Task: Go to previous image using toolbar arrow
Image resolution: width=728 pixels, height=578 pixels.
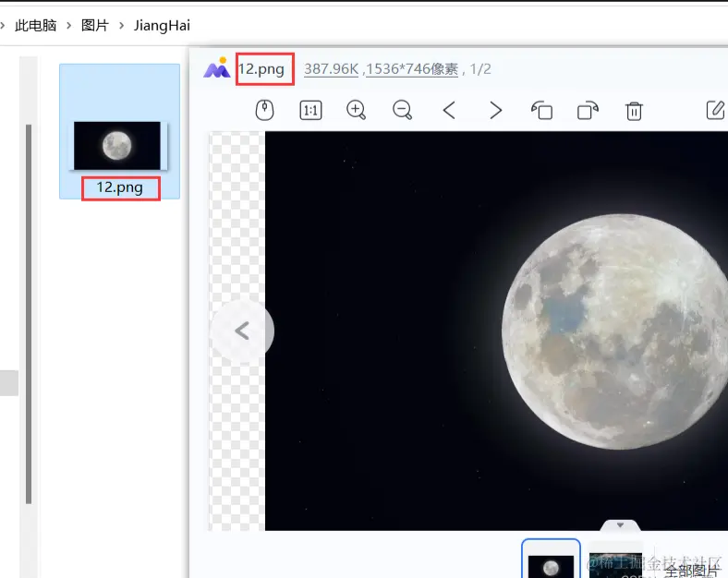Action: 448,111
